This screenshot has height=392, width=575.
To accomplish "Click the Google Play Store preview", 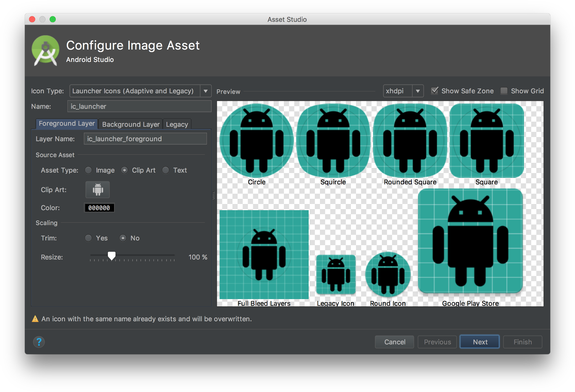I will [470, 241].
